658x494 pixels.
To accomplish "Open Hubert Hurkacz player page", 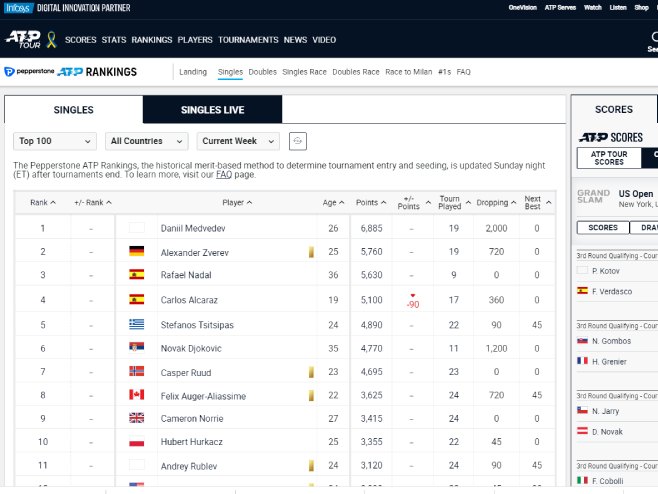I will (191, 442).
